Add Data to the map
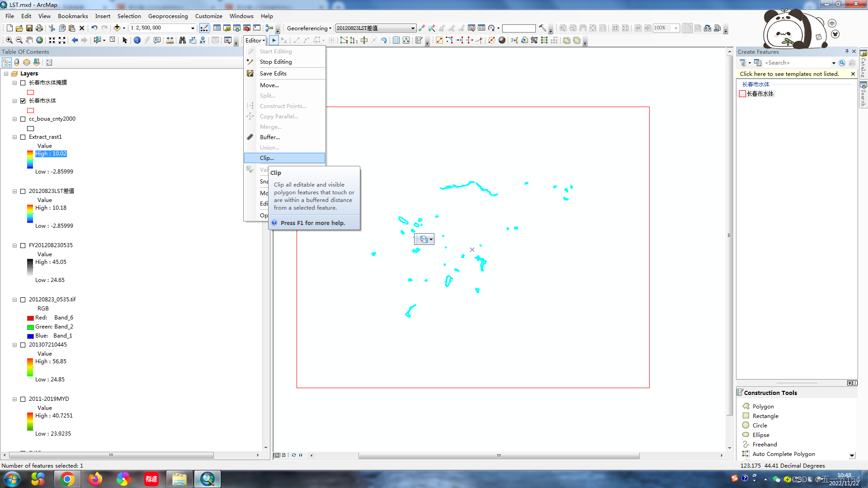 (x=117, y=28)
